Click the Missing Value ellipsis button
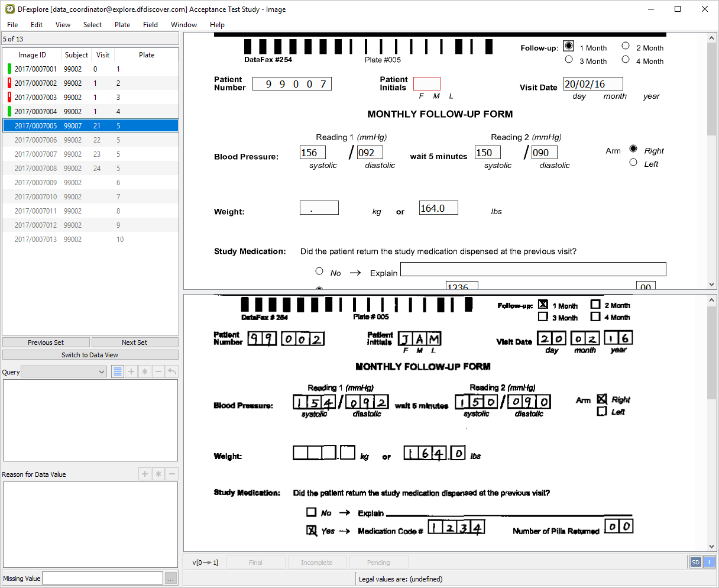 pos(171,579)
